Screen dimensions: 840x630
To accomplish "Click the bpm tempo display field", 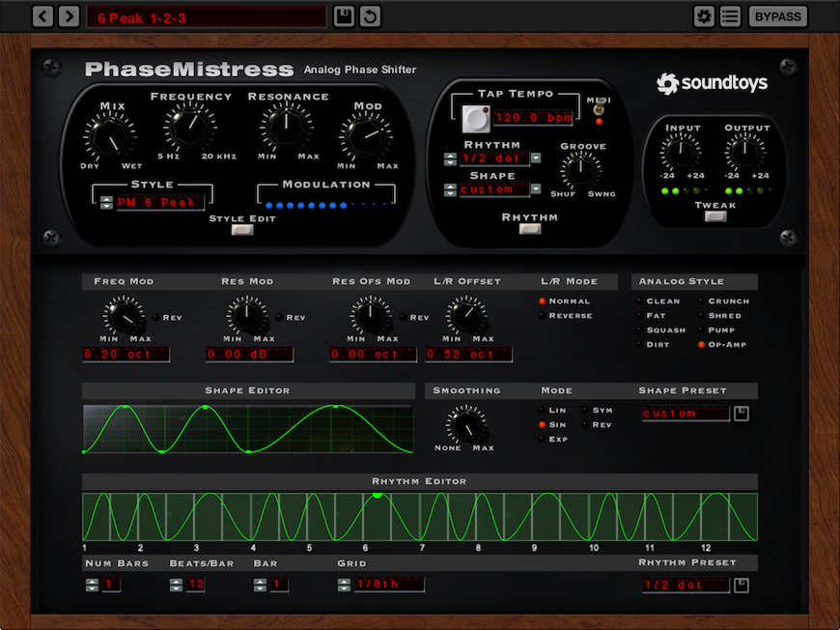I will (534, 119).
